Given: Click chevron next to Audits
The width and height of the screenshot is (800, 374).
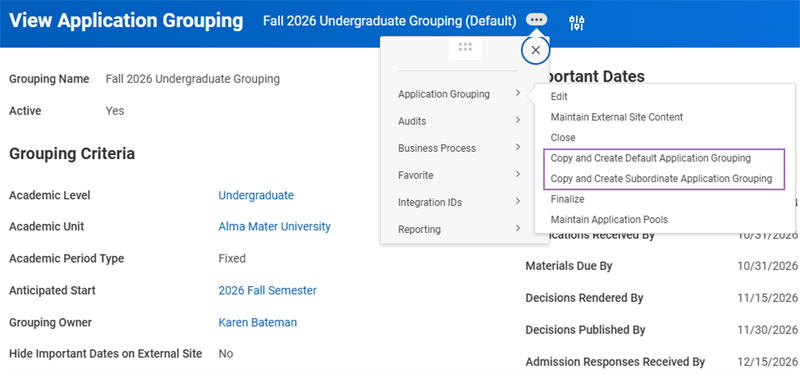Looking at the screenshot, I should 518,120.
